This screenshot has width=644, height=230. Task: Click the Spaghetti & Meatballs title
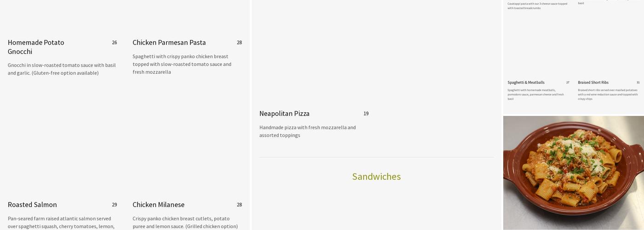click(x=526, y=82)
